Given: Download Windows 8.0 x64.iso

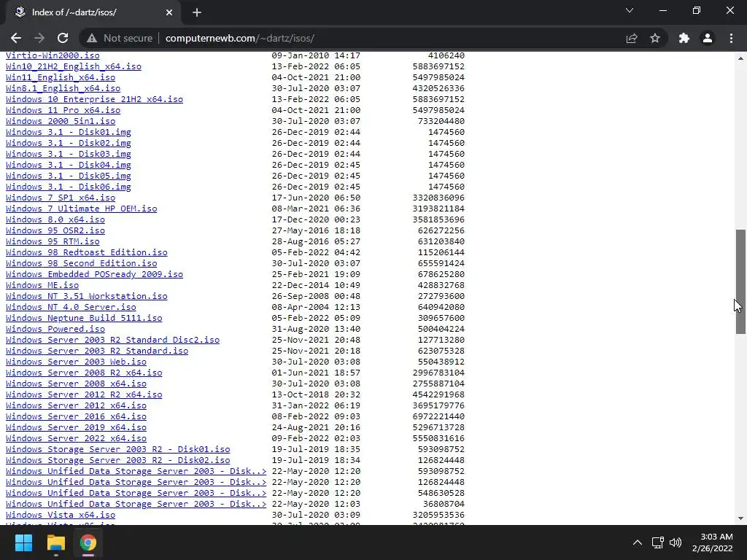Looking at the screenshot, I should (x=55, y=220).
